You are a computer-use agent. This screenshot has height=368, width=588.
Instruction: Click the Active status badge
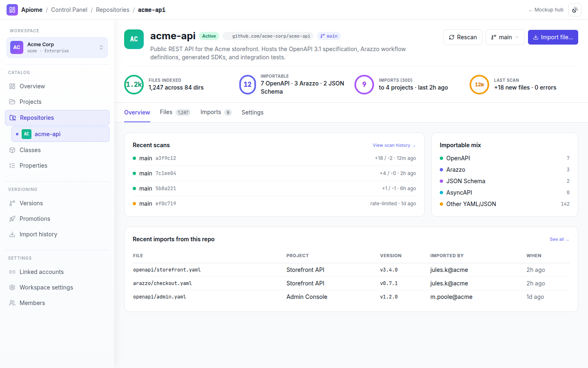209,36
